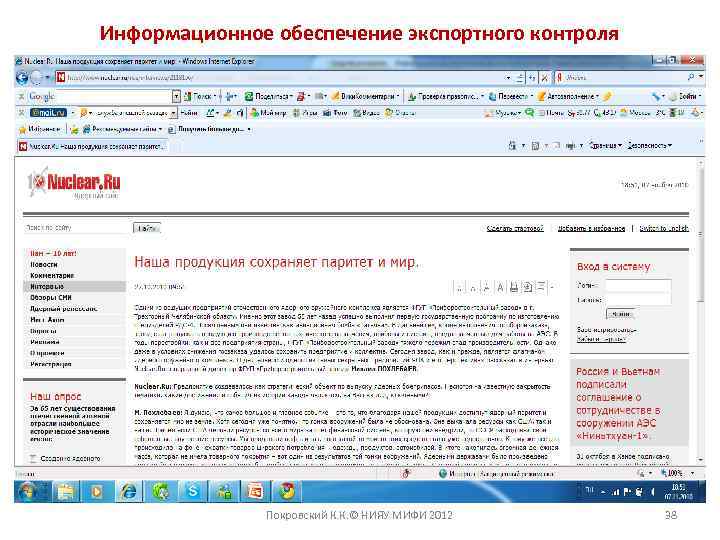Open PowerPoint from the taskbar
Viewport: 720px width, 540px height.
tap(255, 492)
